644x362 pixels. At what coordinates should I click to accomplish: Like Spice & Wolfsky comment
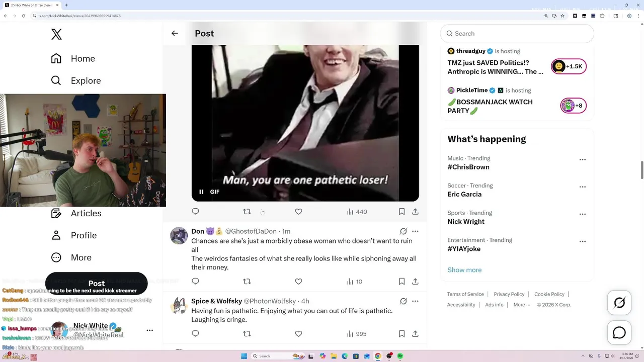298,334
